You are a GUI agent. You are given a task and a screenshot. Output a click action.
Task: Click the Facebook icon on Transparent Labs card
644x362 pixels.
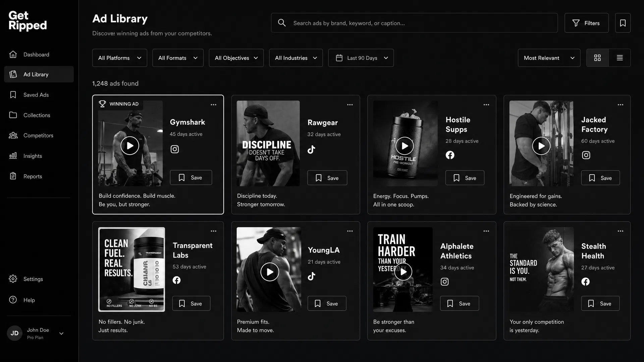point(176,280)
